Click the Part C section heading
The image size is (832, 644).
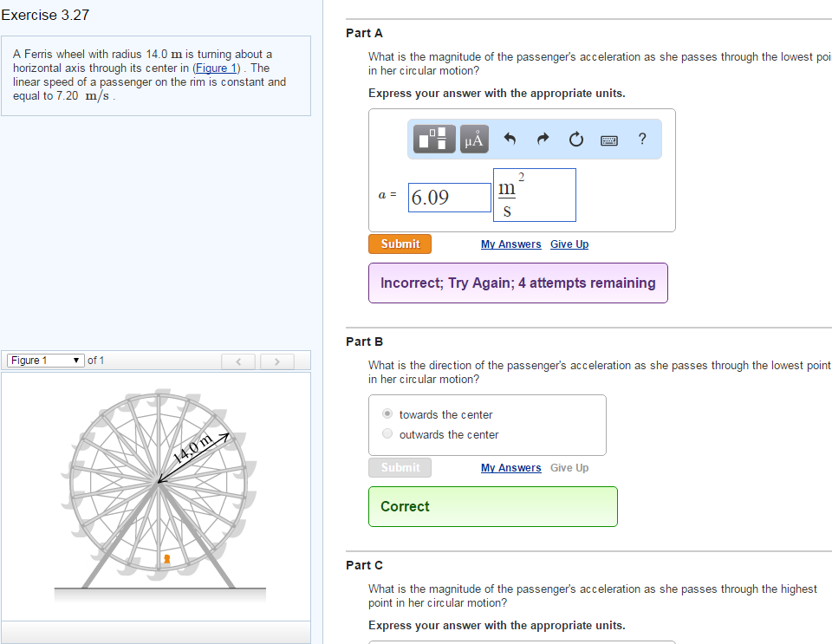click(364, 564)
